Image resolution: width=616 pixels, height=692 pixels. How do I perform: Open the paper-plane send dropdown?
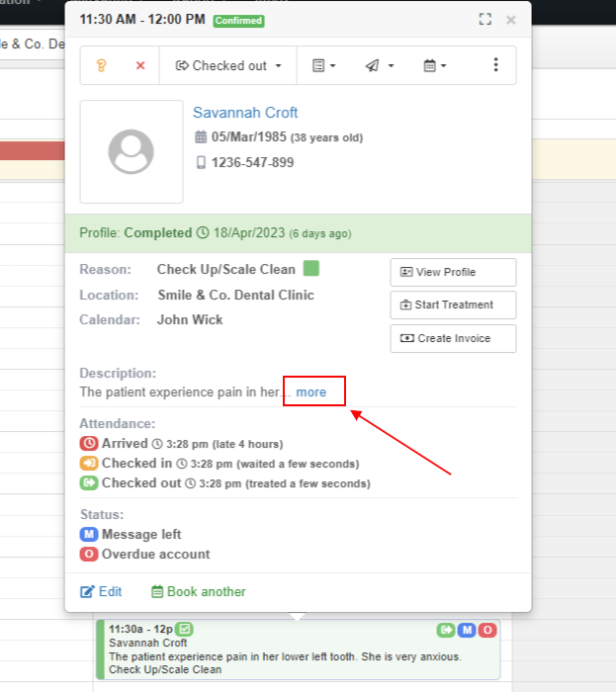(x=379, y=66)
